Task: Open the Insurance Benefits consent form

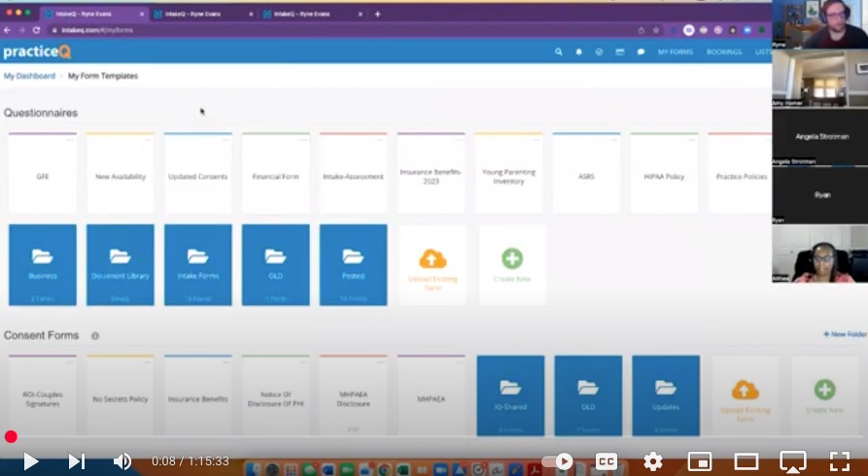Action: [x=198, y=395]
